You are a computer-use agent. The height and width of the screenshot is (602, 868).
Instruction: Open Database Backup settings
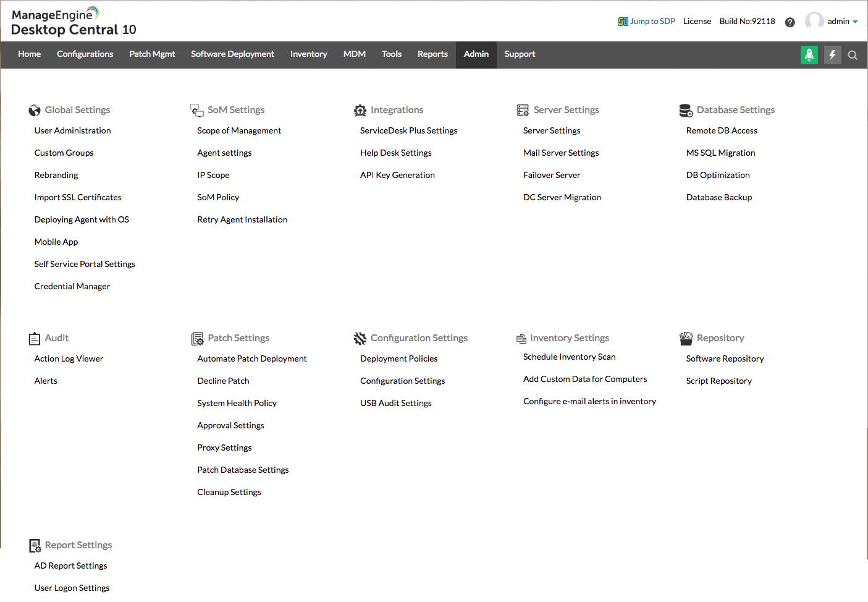[x=719, y=198]
